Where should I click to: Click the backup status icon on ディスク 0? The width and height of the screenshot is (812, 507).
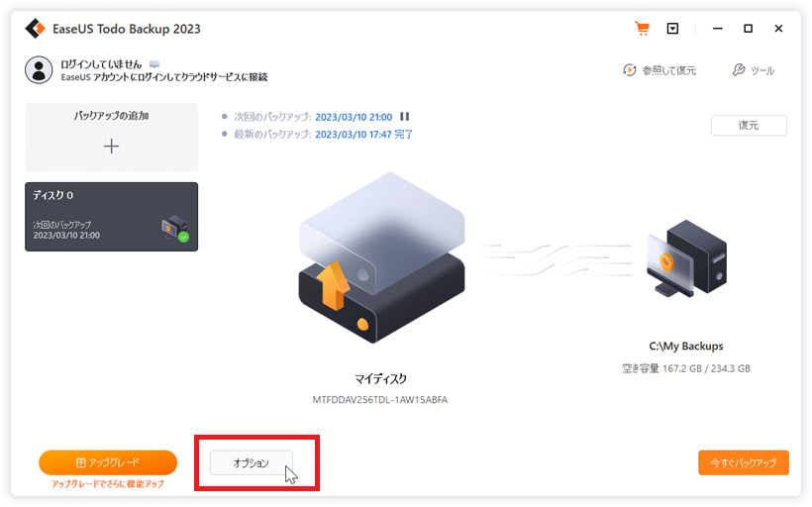[175, 229]
